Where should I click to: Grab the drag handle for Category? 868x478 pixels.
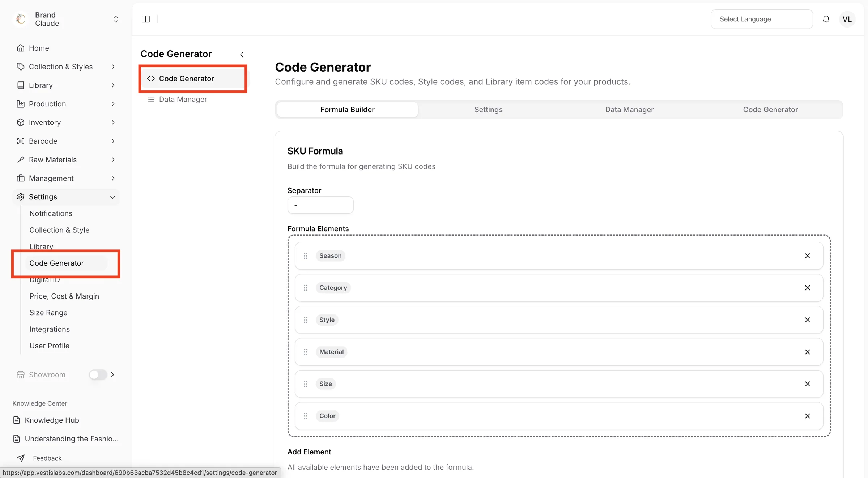coord(306,288)
